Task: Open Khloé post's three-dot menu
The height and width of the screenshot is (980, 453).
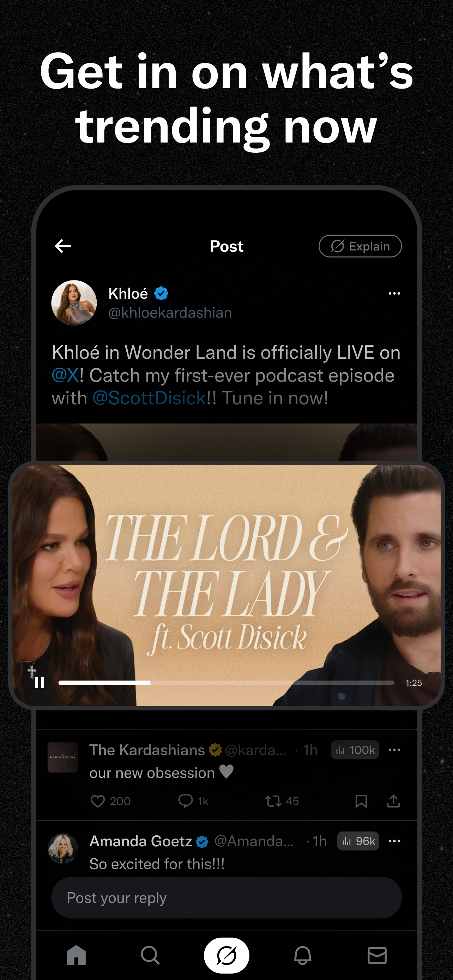Action: (x=394, y=293)
